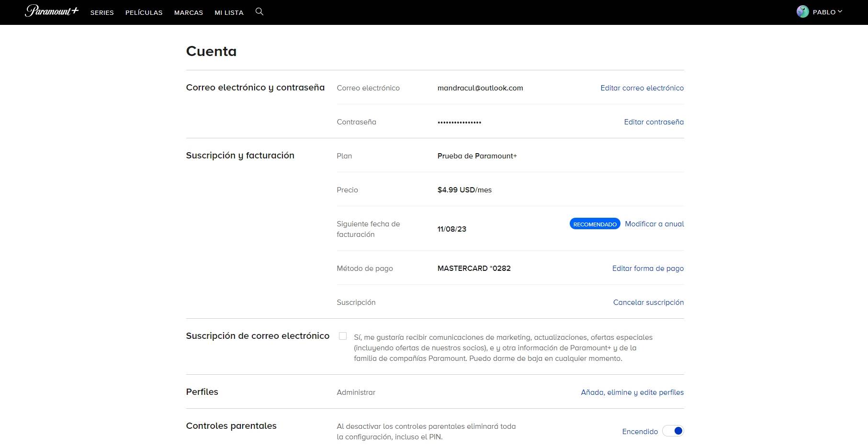
Task: Click Cancelar suscripción link
Action: (648, 302)
